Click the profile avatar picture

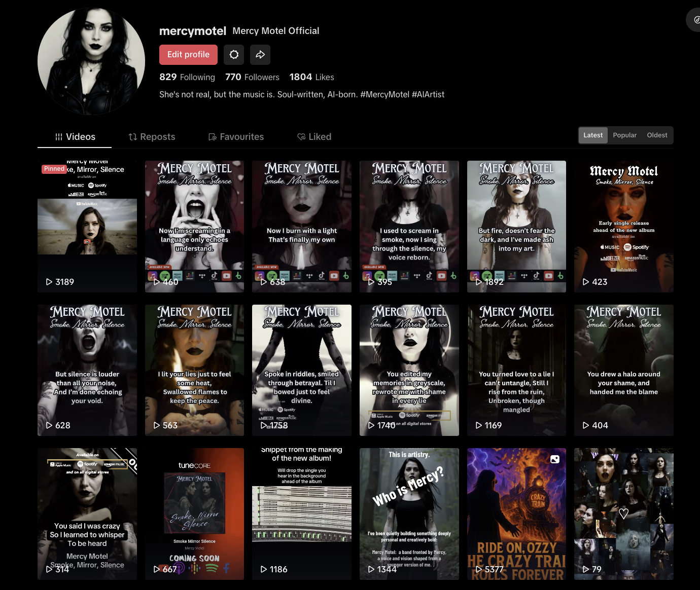91,61
